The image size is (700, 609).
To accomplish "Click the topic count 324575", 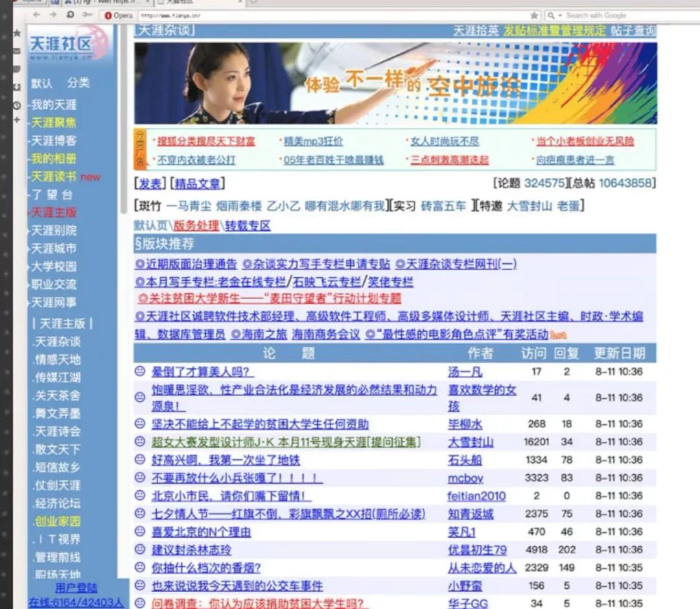I will (x=544, y=183).
